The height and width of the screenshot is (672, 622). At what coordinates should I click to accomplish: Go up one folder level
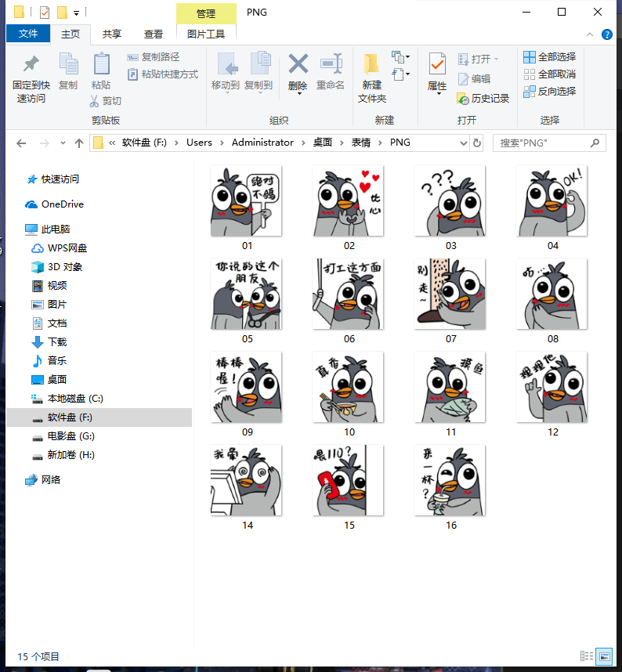click(79, 143)
